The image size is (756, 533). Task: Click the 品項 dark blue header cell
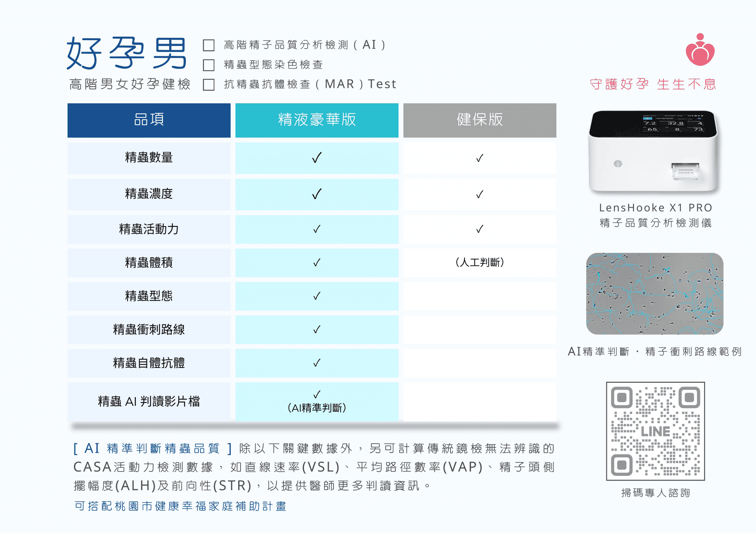coord(149,120)
